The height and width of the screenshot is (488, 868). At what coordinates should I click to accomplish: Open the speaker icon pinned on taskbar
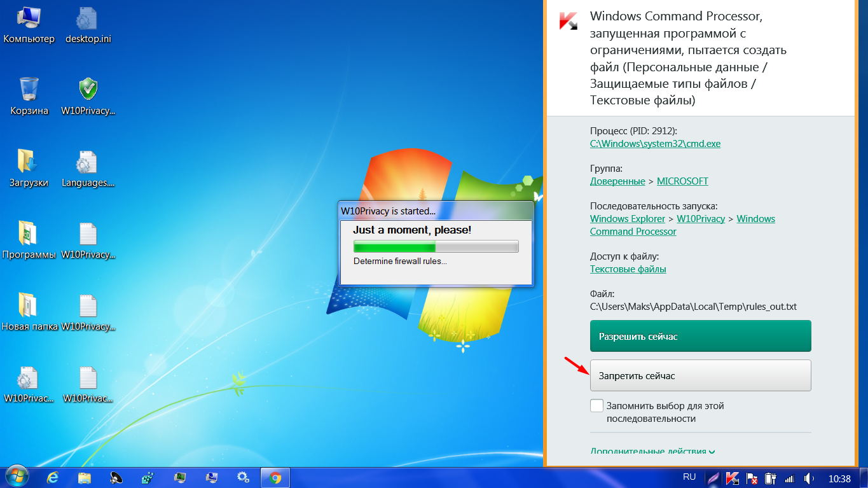point(117,477)
